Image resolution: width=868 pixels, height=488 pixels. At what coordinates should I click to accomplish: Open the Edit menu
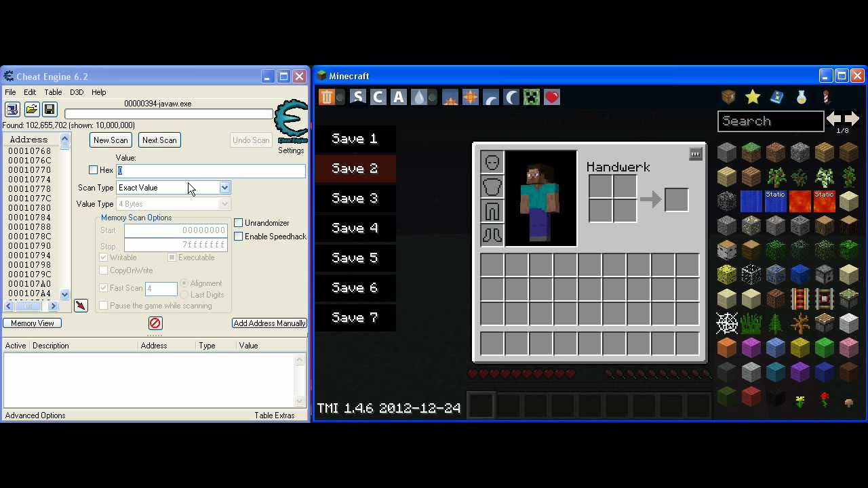pyautogui.click(x=30, y=92)
